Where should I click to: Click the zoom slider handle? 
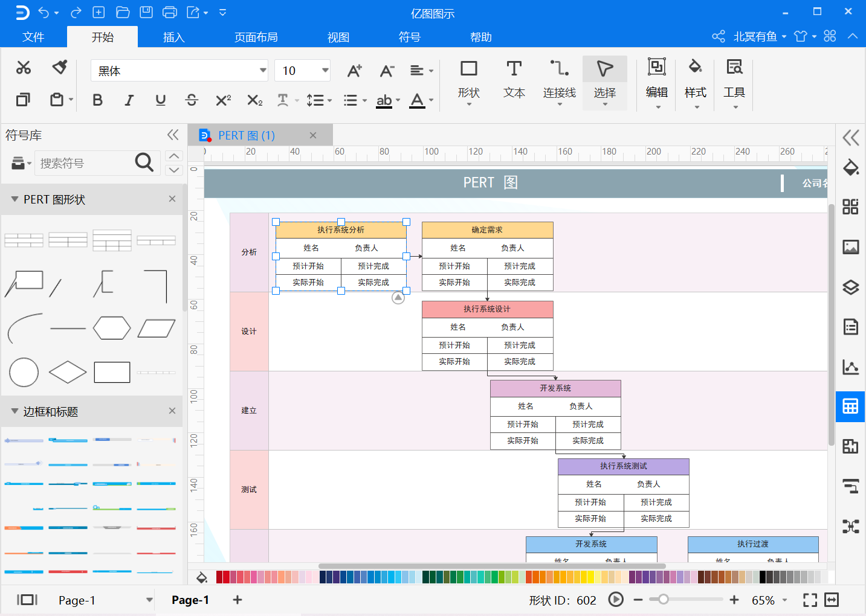pos(664,599)
